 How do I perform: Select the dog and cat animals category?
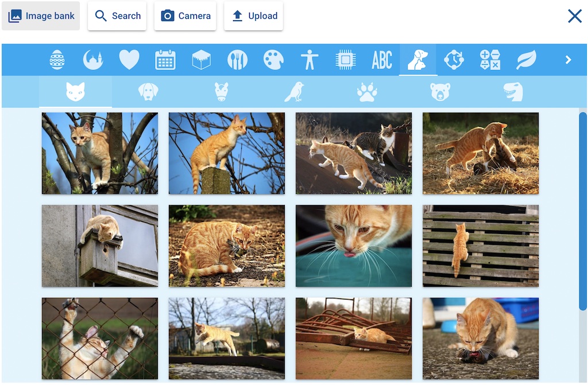[x=417, y=60]
